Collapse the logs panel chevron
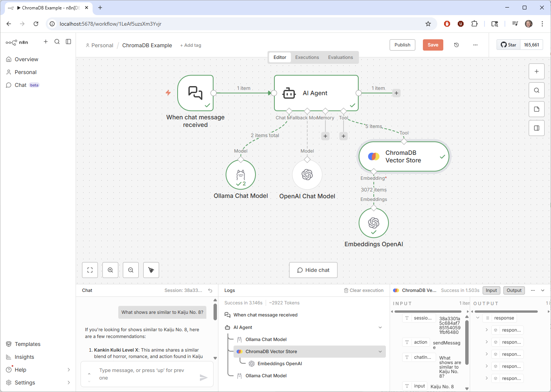Image resolution: width=551 pixels, height=392 pixels. tap(543, 290)
